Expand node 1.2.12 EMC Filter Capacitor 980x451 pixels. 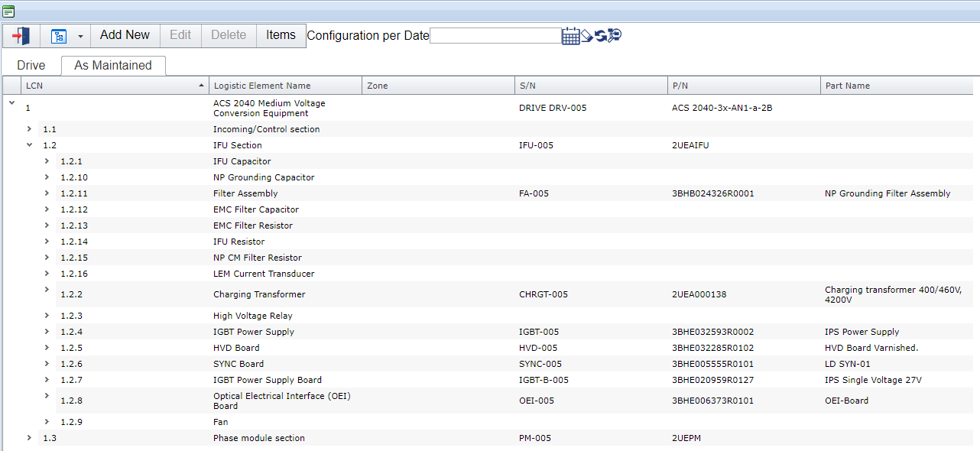[47, 209]
